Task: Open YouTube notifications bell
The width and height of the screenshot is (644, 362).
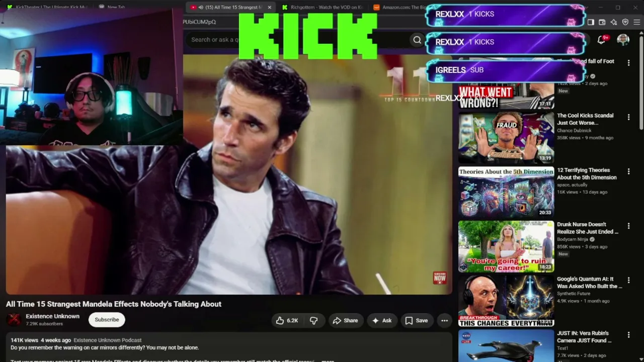Action: pyautogui.click(x=601, y=40)
